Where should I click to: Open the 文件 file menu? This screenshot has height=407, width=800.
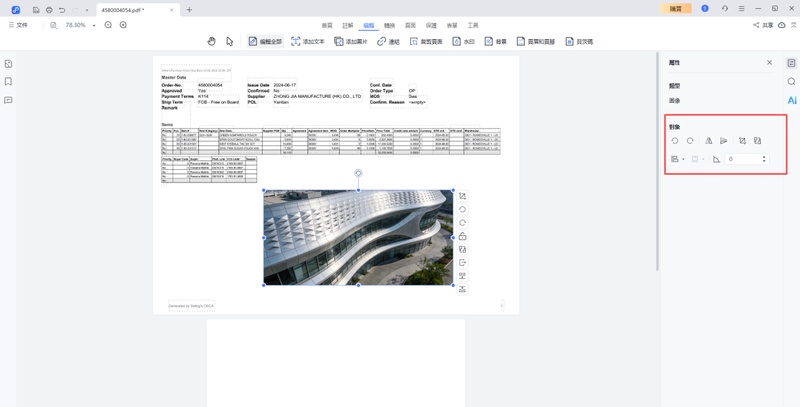click(x=17, y=25)
